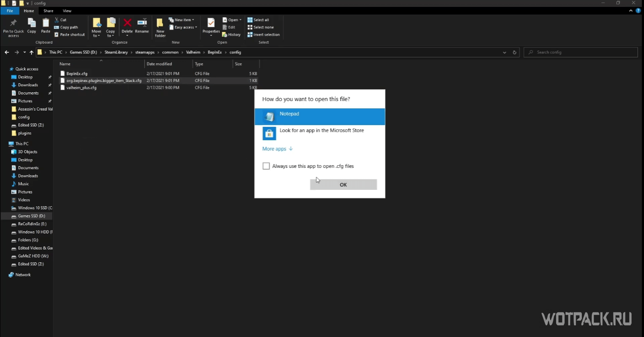Click the Pin to Quick access icon
Viewport: 644px width, 337px height.
pos(13,23)
